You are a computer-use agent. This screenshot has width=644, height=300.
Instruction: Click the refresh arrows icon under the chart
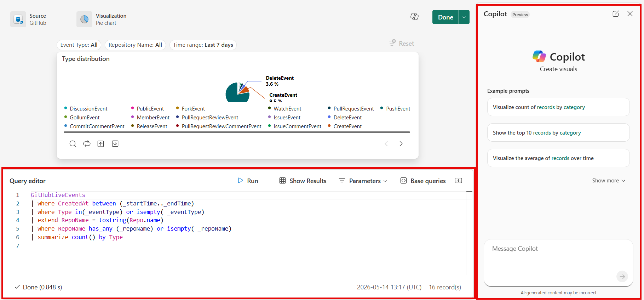(87, 144)
